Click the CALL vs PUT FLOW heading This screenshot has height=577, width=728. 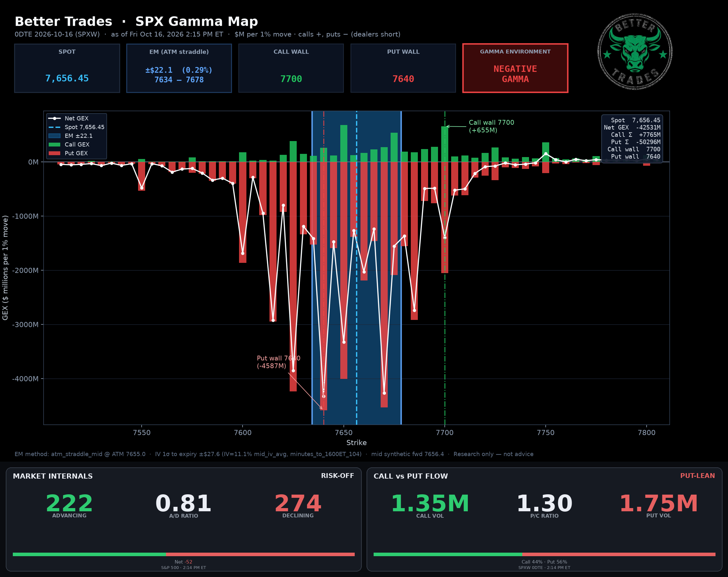click(x=410, y=476)
